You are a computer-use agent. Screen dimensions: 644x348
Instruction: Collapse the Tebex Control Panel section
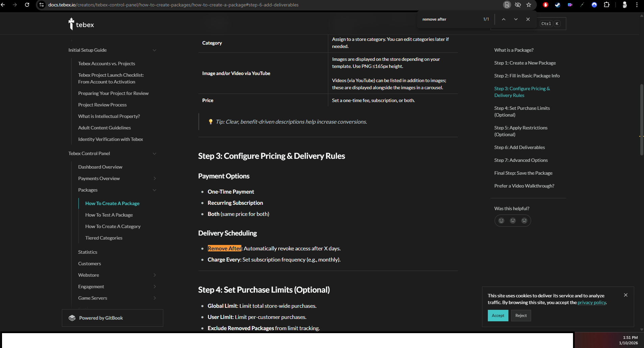pyautogui.click(x=154, y=154)
